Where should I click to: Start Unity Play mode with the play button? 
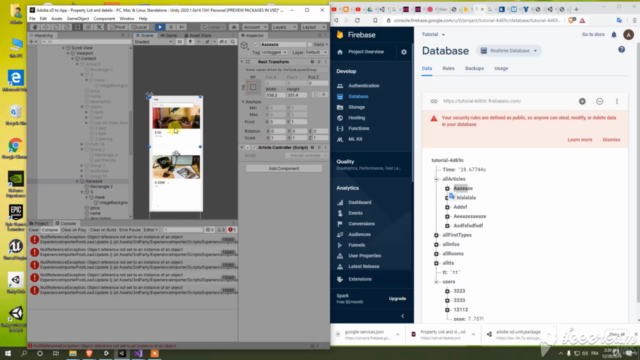(160, 27)
